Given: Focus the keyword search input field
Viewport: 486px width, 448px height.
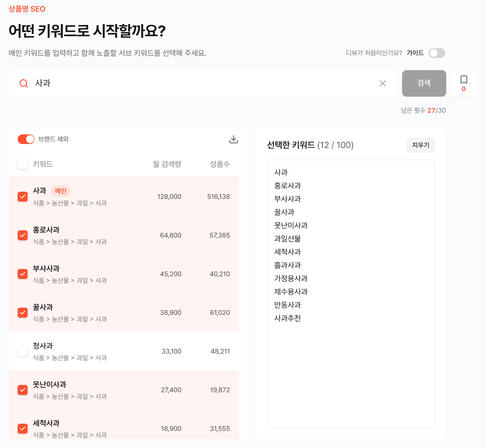Looking at the screenshot, I should tap(203, 83).
